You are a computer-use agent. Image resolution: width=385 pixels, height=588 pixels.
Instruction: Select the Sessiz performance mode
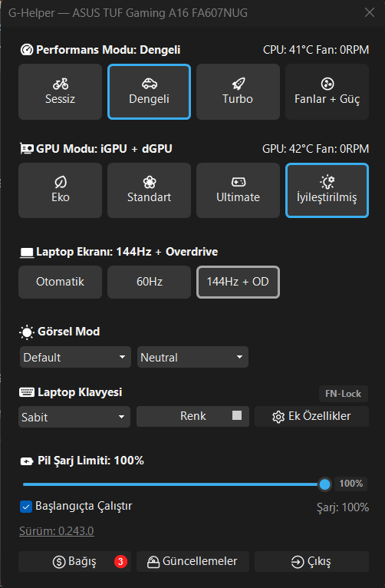pyautogui.click(x=60, y=92)
